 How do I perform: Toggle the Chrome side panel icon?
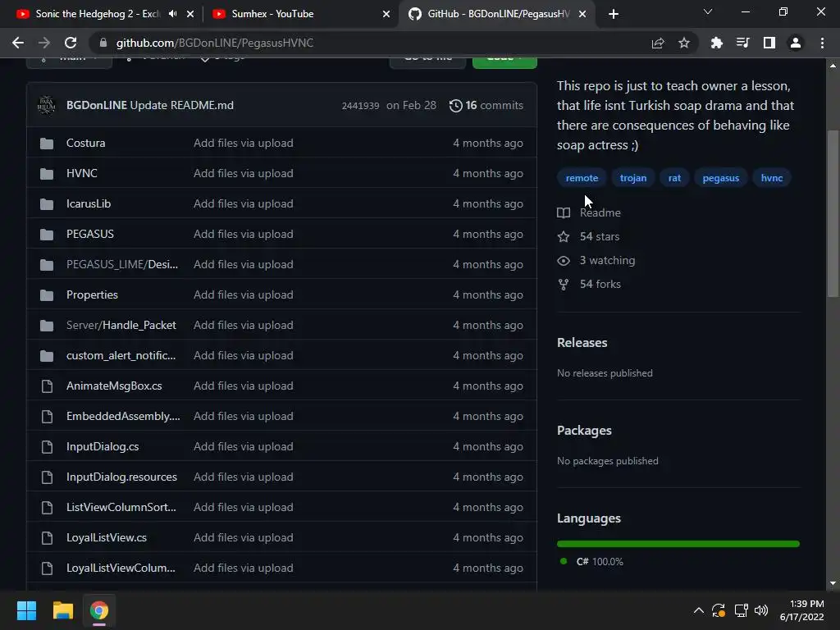click(769, 43)
